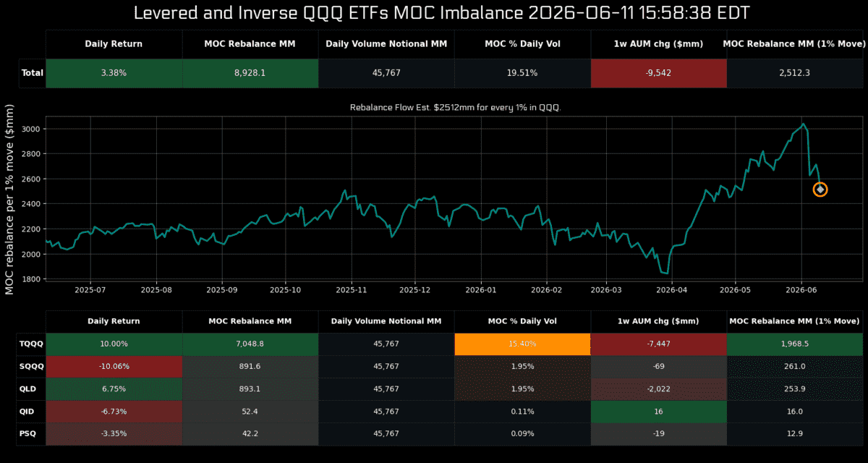Click the QLD -2,022 AUM change cell
Screen dimensions: 868x463
coord(659,388)
